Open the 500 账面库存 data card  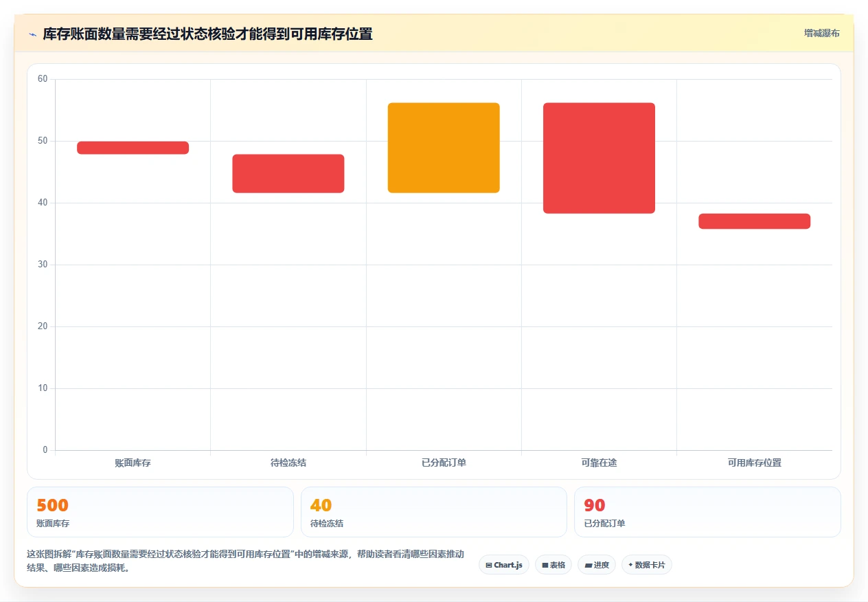pyautogui.click(x=160, y=512)
